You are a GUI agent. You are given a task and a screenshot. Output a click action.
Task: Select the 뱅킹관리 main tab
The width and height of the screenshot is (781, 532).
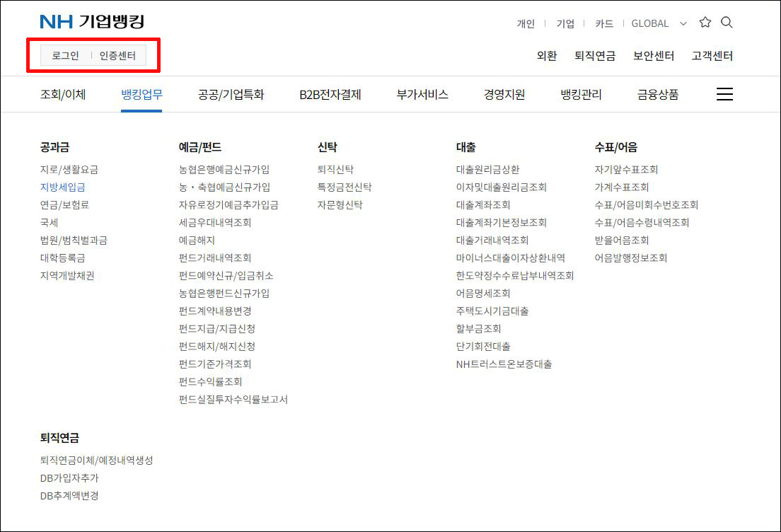(581, 94)
